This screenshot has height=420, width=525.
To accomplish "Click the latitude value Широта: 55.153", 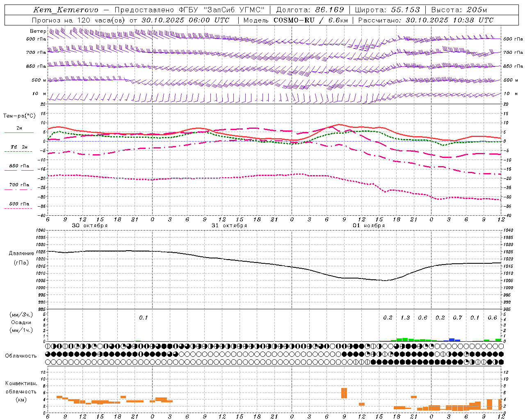I will [x=388, y=10].
